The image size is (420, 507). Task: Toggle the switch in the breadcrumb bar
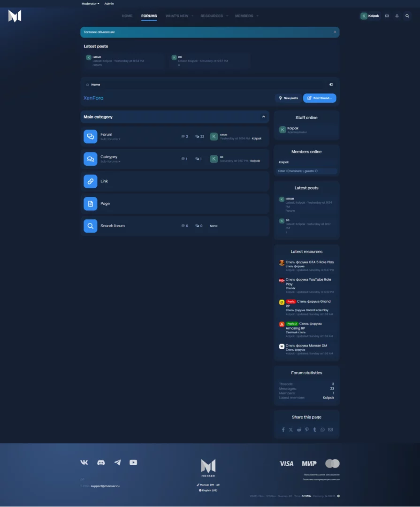point(331,84)
